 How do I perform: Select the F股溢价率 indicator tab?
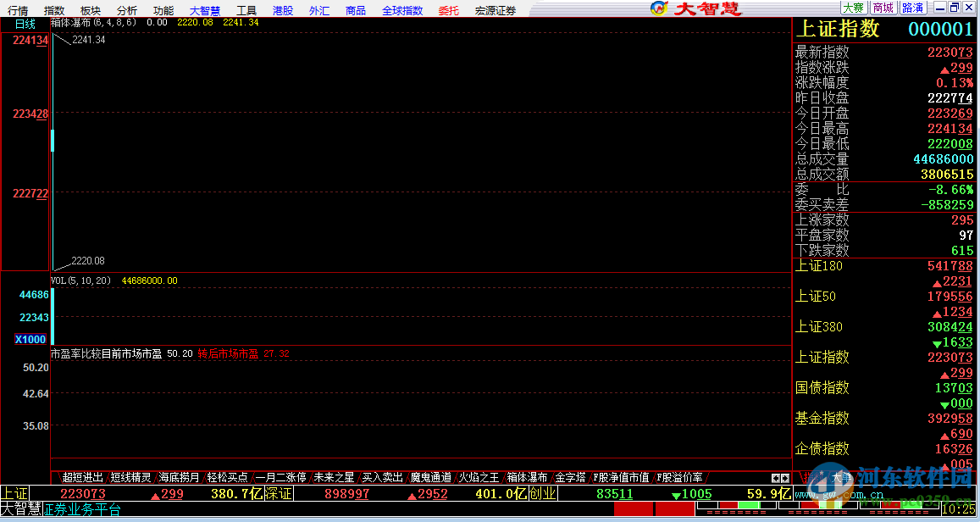(x=679, y=477)
